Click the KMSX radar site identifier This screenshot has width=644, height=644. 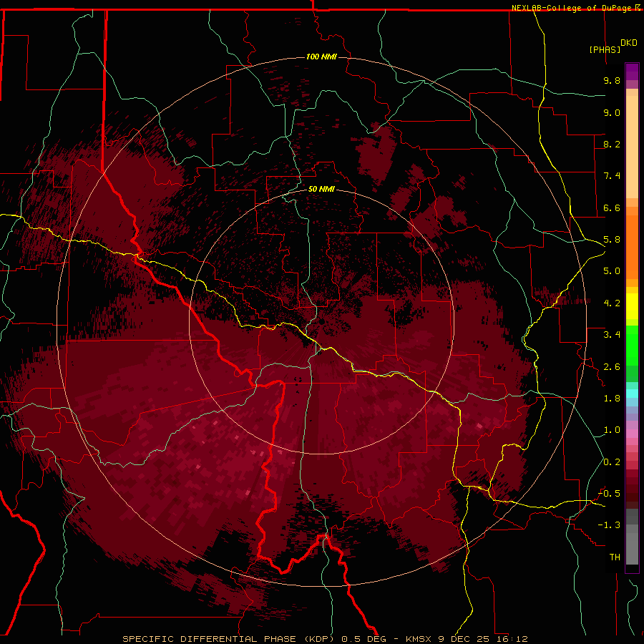click(419, 639)
